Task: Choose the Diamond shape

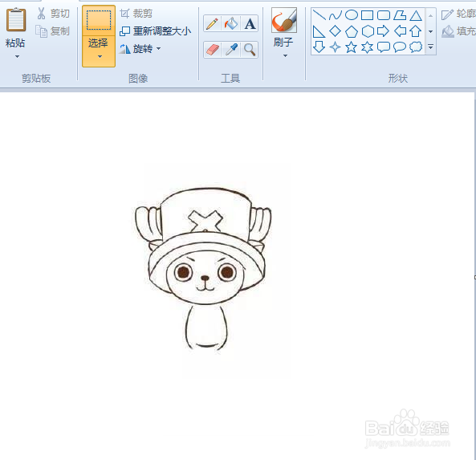Action: point(336,31)
